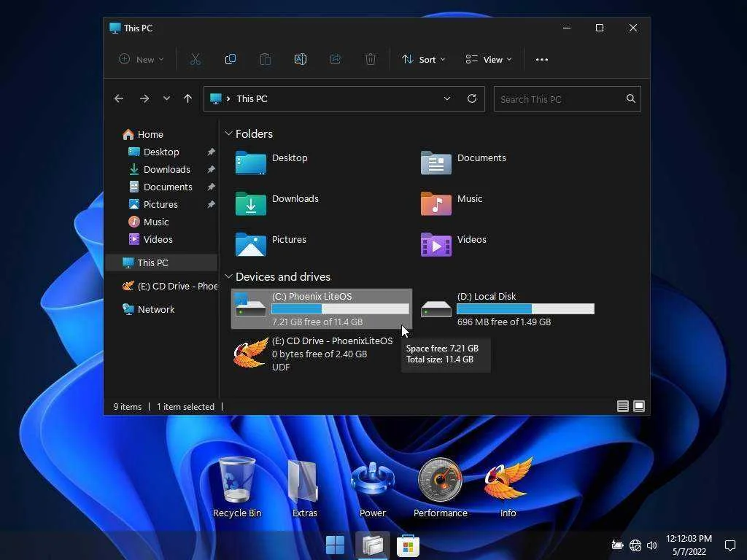Open the Pictures folder in Folders section
The width and height of the screenshot is (747, 560).
point(271,244)
